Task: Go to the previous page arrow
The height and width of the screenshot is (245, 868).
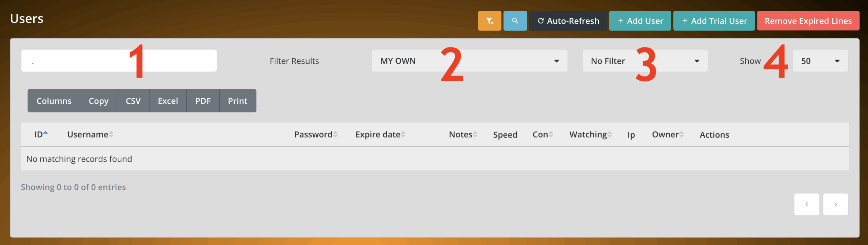Action: (x=806, y=204)
